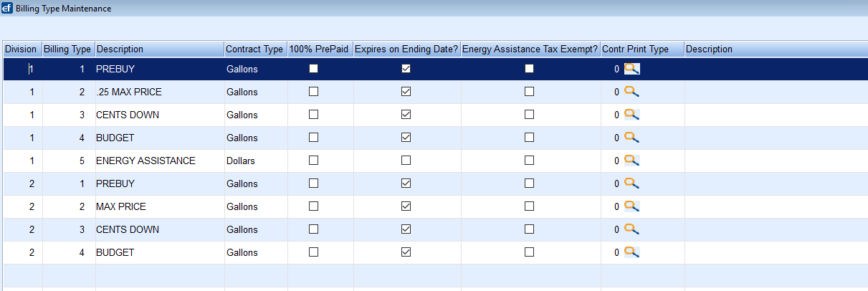Open lookup icon in Division 2 MAX PRICE row

[x=631, y=206]
